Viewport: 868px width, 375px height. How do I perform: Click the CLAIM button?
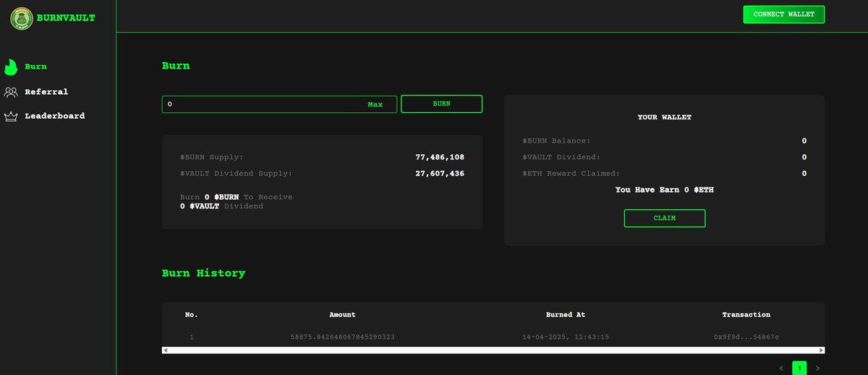[x=664, y=218]
